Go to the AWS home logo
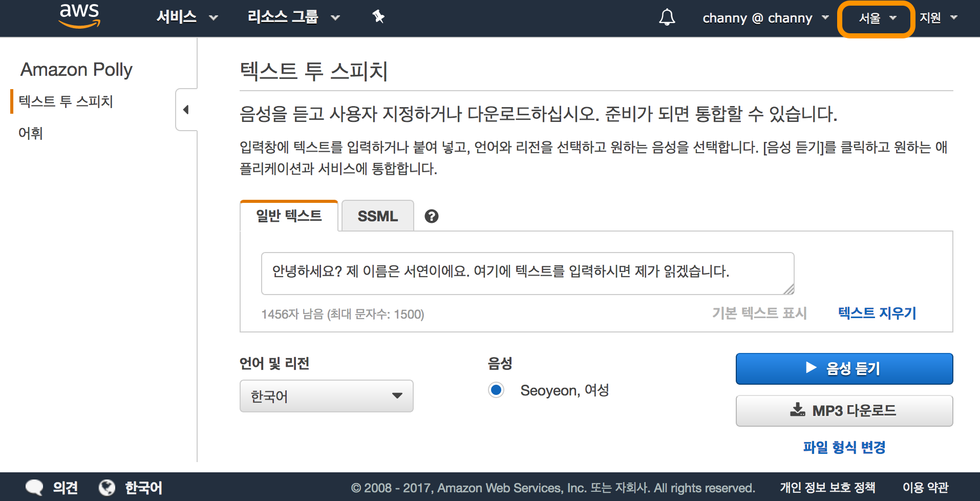 coord(79,16)
